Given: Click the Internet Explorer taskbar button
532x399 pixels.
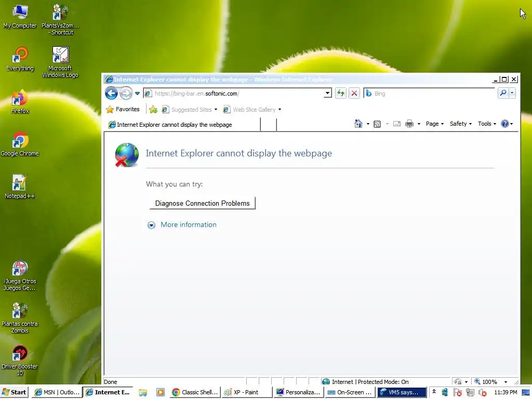Looking at the screenshot, I should pos(108,392).
